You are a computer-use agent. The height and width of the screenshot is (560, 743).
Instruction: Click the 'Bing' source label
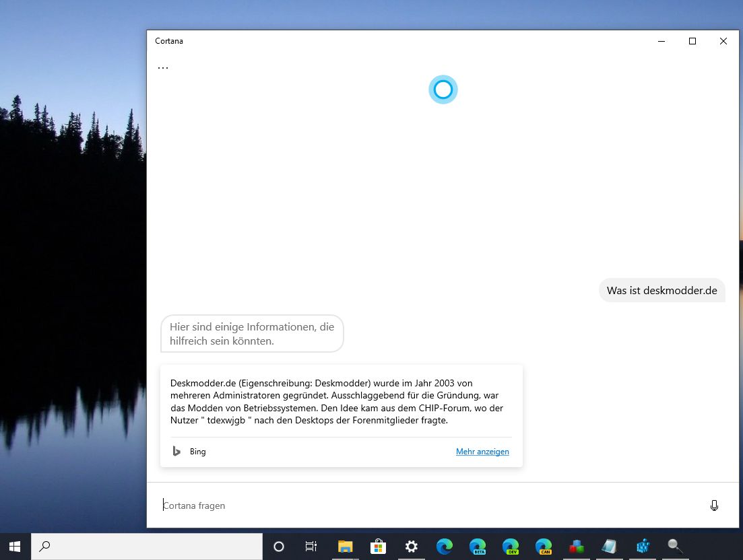tap(197, 452)
